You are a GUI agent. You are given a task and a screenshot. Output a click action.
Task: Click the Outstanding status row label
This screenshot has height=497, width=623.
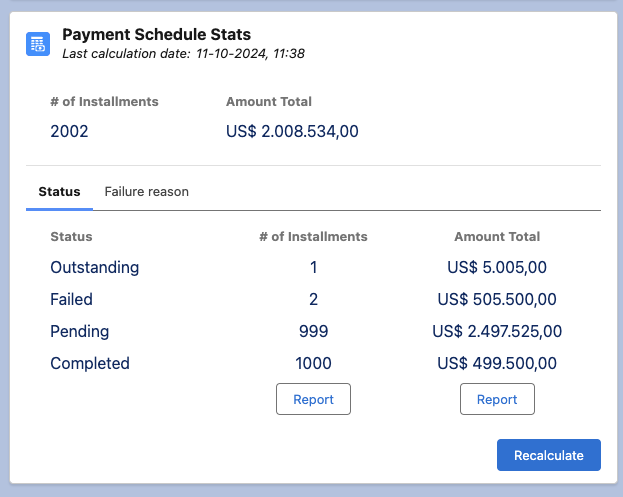(95, 267)
